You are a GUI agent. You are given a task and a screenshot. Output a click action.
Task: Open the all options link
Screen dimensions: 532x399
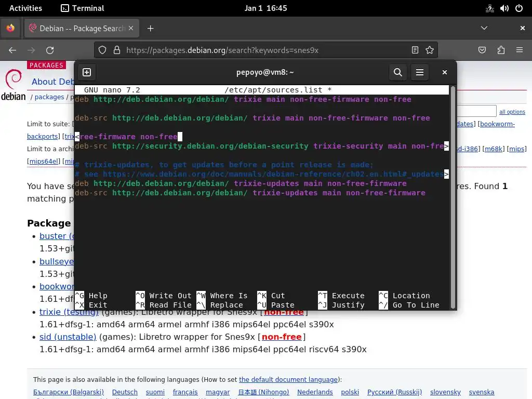pyautogui.click(x=512, y=112)
